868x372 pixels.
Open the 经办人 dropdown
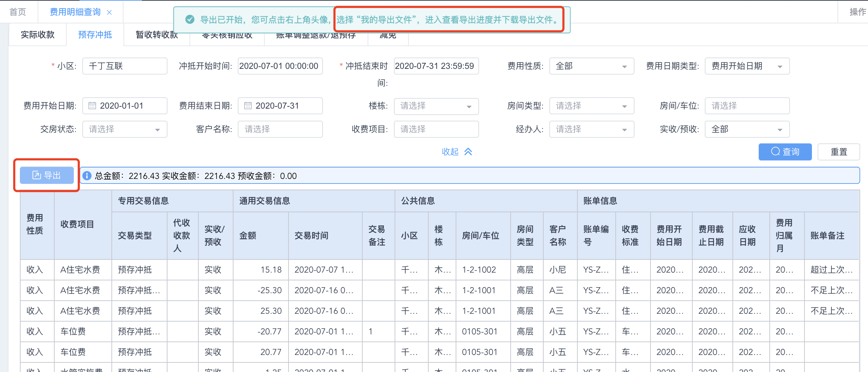coord(592,129)
